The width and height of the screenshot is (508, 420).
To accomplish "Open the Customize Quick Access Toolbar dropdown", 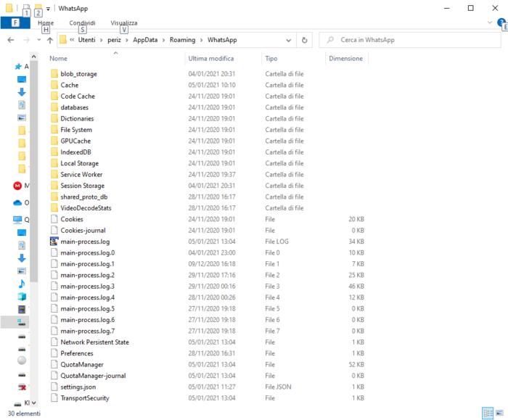I will tap(48, 9).
